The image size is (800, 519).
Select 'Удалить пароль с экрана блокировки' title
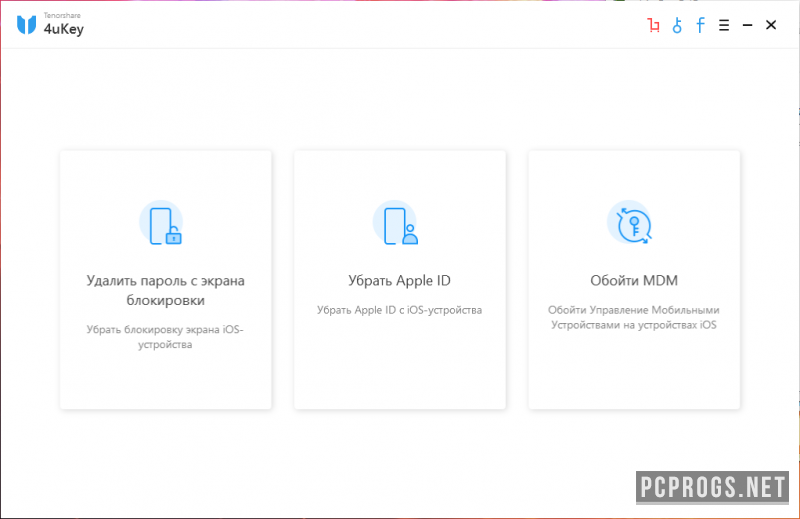pyautogui.click(x=165, y=290)
